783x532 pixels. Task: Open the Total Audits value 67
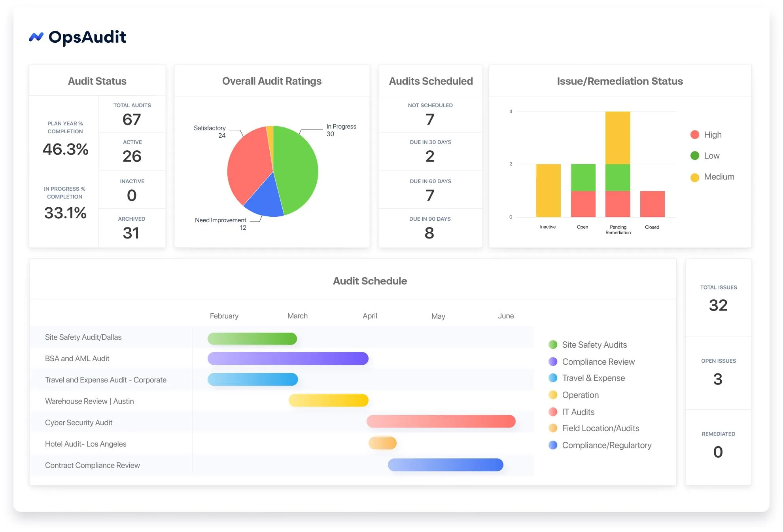click(x=132, y=119)
